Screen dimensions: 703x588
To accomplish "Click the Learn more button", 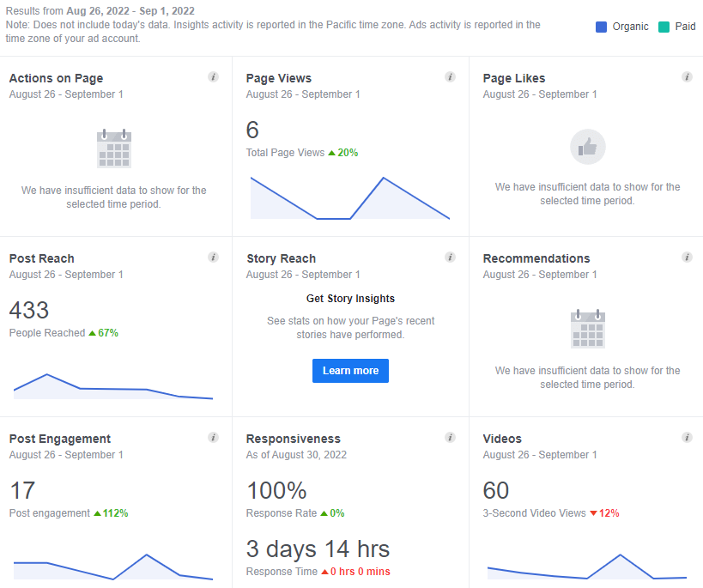I will 350,371.
